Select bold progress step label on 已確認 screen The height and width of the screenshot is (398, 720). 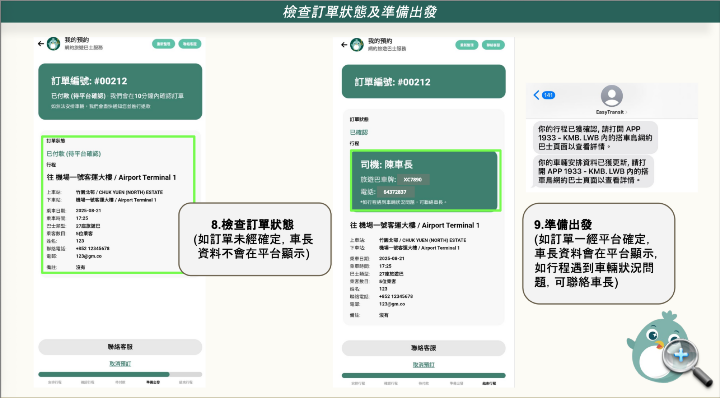coord(489,383)
